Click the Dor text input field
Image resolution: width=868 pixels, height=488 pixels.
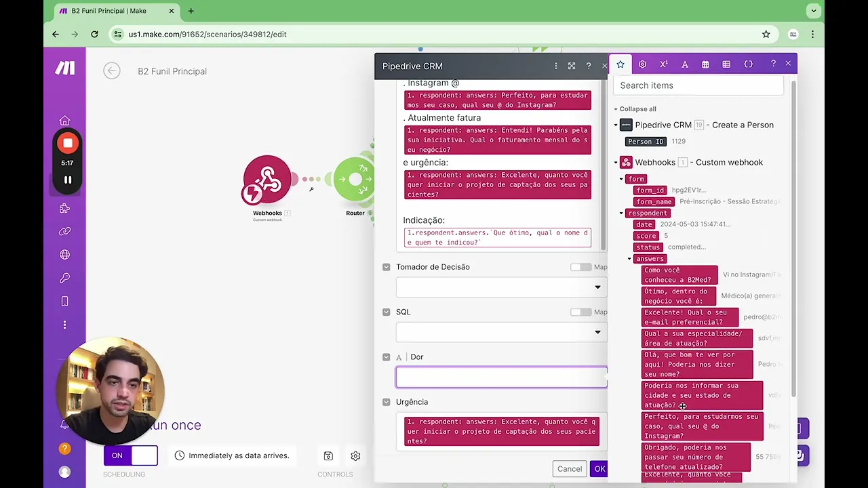pyautogui.click(x=501, y=378)
